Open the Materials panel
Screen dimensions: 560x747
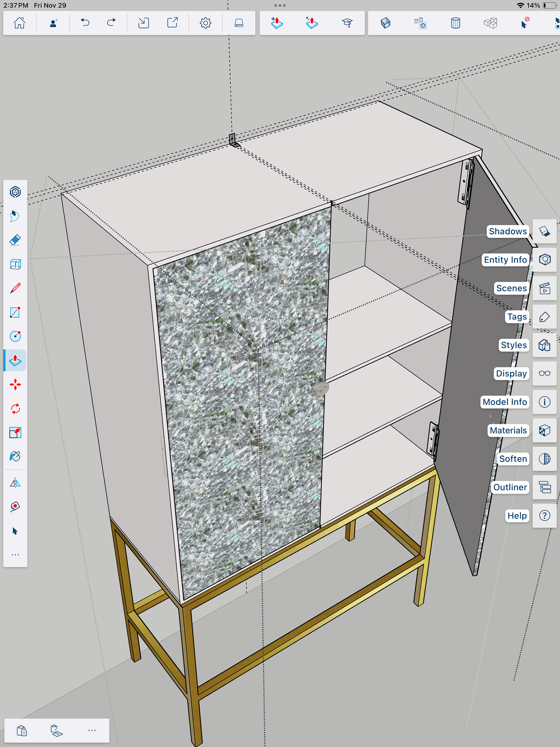(x=544, y=430)
